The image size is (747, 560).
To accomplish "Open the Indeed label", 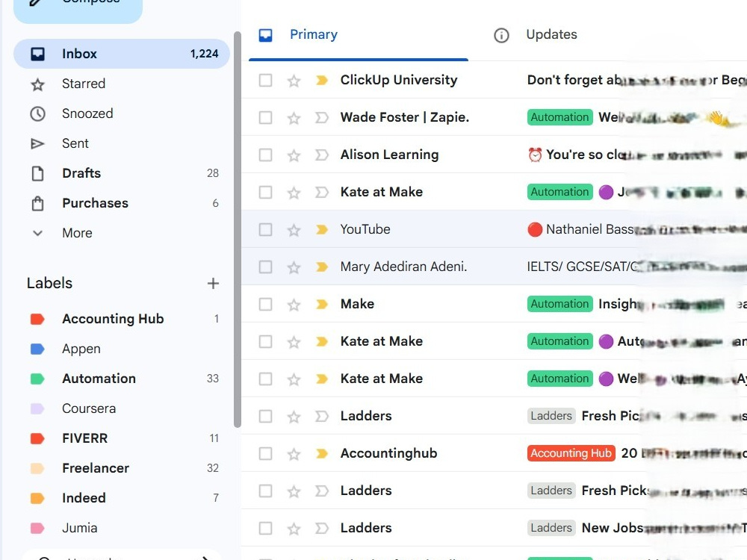I will [x=122, y=498].
